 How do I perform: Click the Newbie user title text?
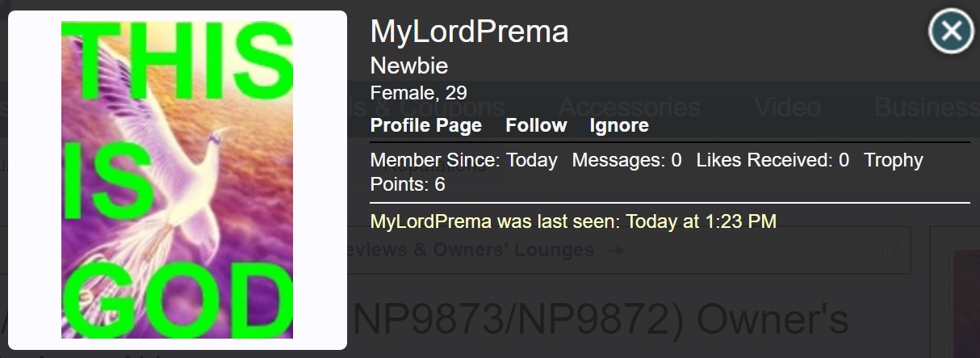[x=408, y=65]
